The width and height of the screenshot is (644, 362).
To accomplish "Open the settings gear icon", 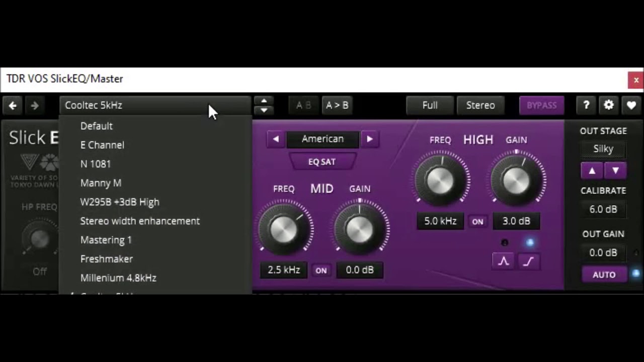I will pyautogui.click(x=609, y=105).
